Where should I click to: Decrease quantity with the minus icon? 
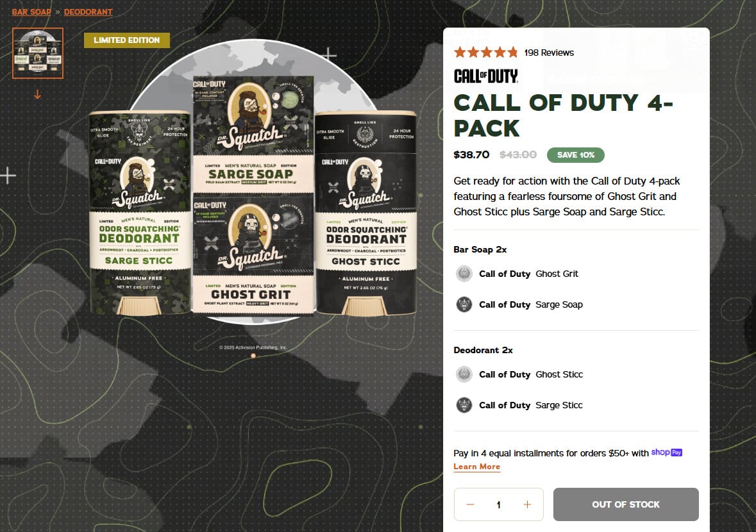(470, 504)
